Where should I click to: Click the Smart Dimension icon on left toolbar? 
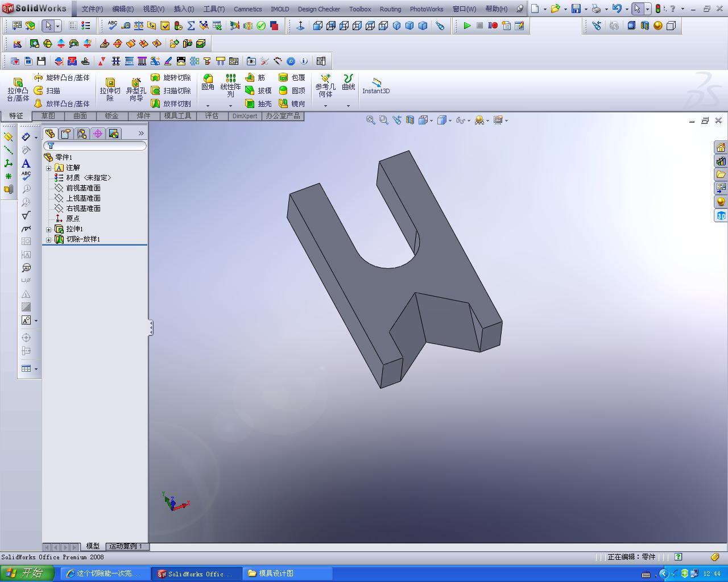(26, 137)
